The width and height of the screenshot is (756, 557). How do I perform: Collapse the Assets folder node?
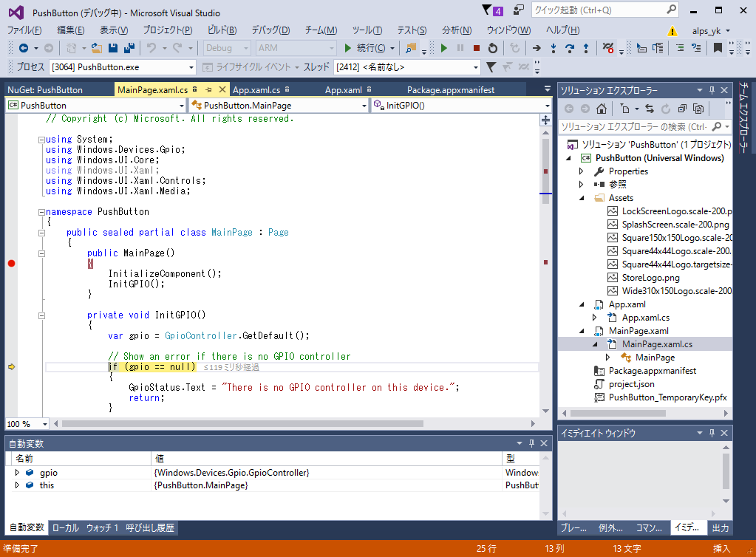582,198
